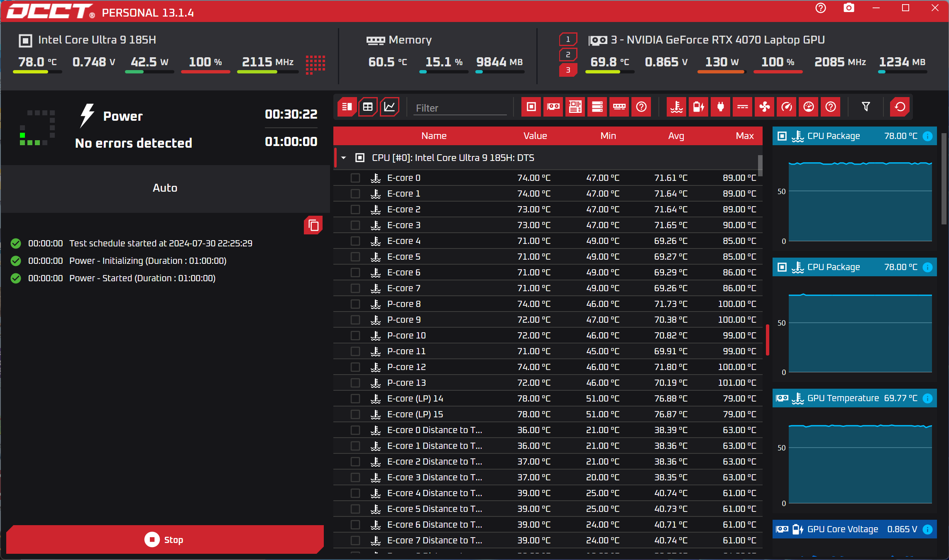Click the Auto mode button
The width and height of the screenshot is (949, 560).
[165, 188]
